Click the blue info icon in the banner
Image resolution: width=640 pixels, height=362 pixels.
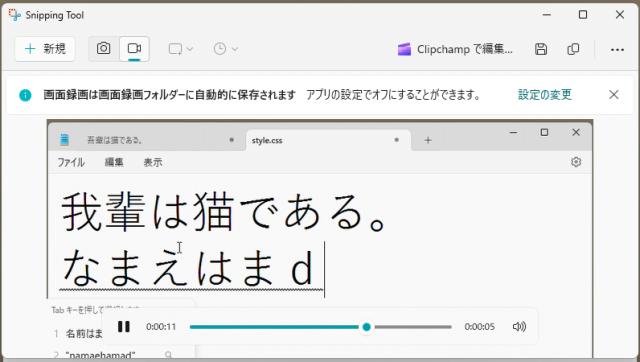coord(25,95)
